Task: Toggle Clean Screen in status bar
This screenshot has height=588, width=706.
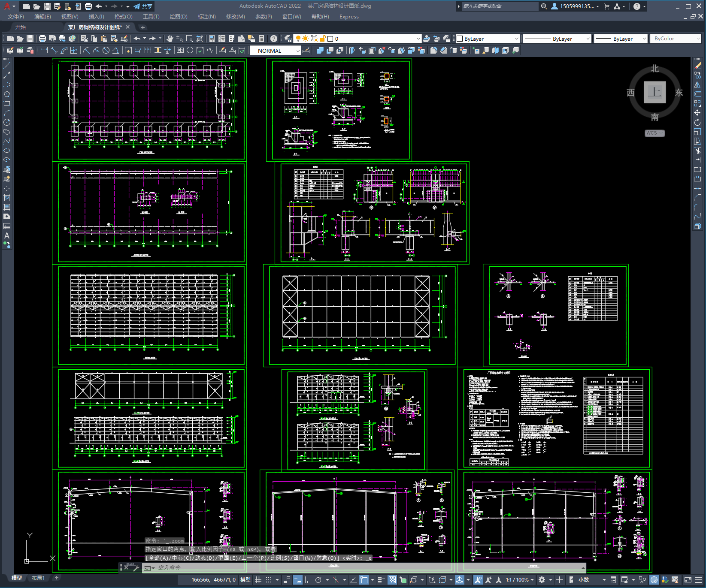Action: point(688,580)
